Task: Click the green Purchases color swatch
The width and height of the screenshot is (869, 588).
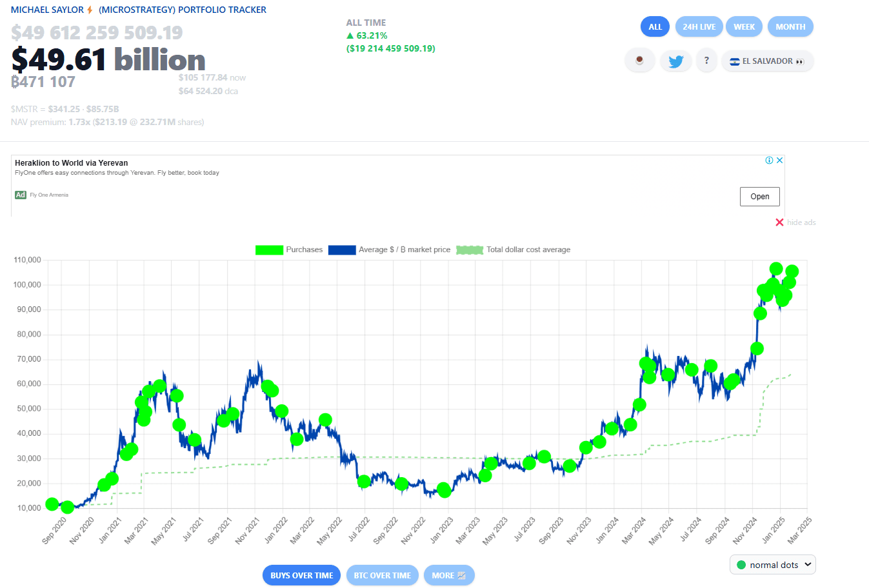Action: point(269,250)
